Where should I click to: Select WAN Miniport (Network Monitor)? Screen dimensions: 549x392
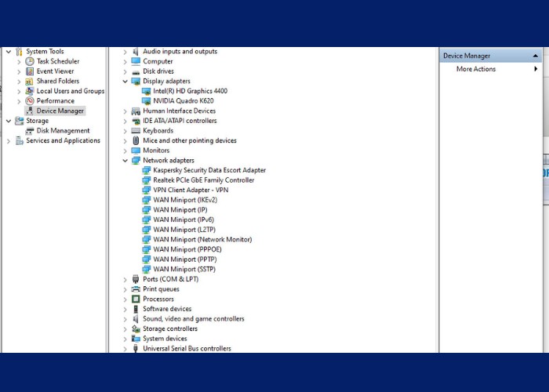202,240
